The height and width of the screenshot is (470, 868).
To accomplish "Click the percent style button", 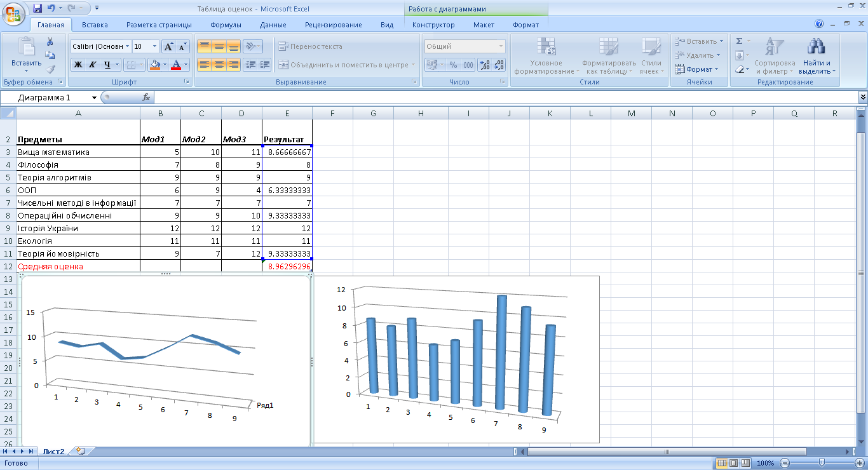I will pos(453,65).
